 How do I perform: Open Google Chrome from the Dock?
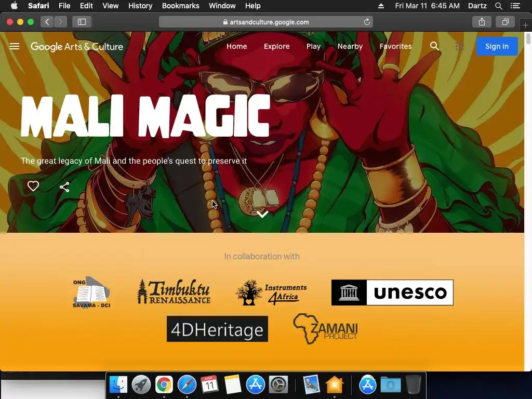tap(164, 385)
